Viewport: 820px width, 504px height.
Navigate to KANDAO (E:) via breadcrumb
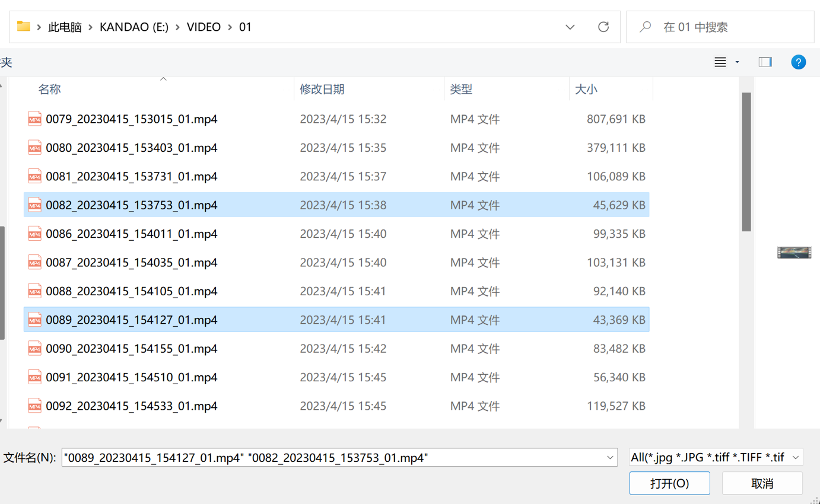pos(134,27)
